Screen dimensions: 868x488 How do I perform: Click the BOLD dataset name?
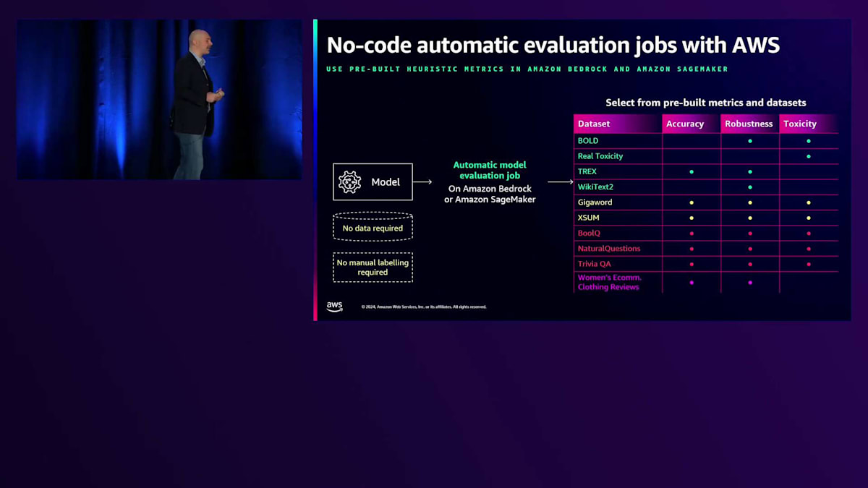click(x=588, y=141)
